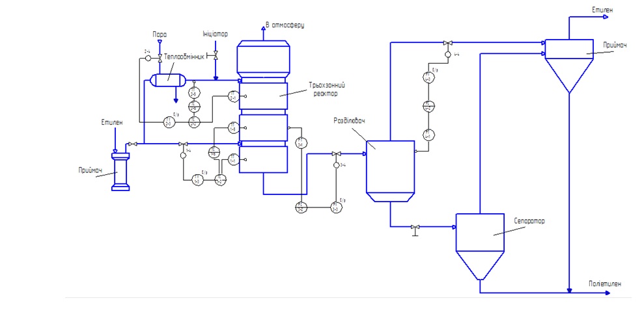Select the small left Приймач column under Етилен
Screen dimensions: 644x316
pyautogui.click(x=120, y=171)
